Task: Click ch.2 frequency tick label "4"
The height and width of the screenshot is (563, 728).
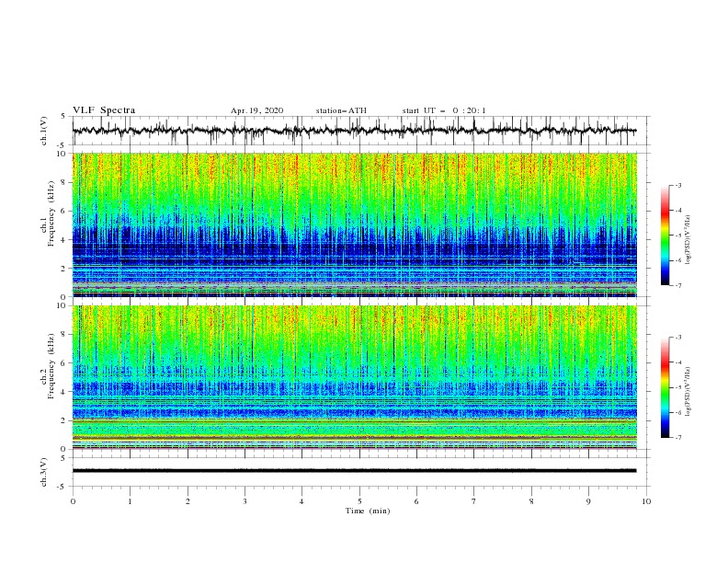Action: [64, 392]
